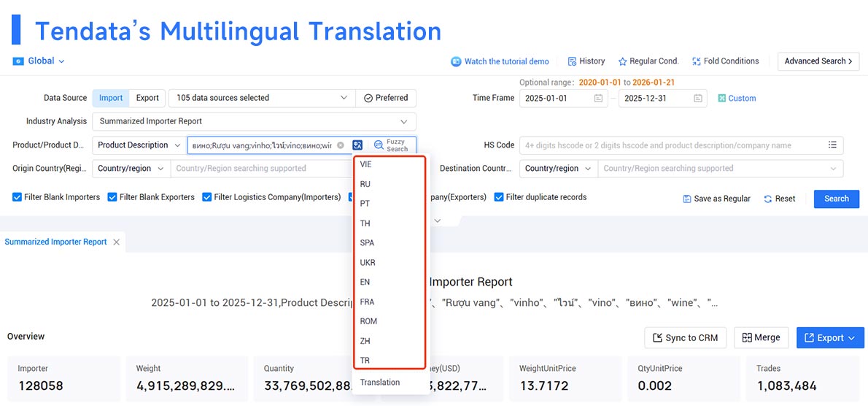Open start date 2025-01-01 calendar icon
Image resolution: width=868 pixels, height=406 pixels.
click(x=598, y=99)
